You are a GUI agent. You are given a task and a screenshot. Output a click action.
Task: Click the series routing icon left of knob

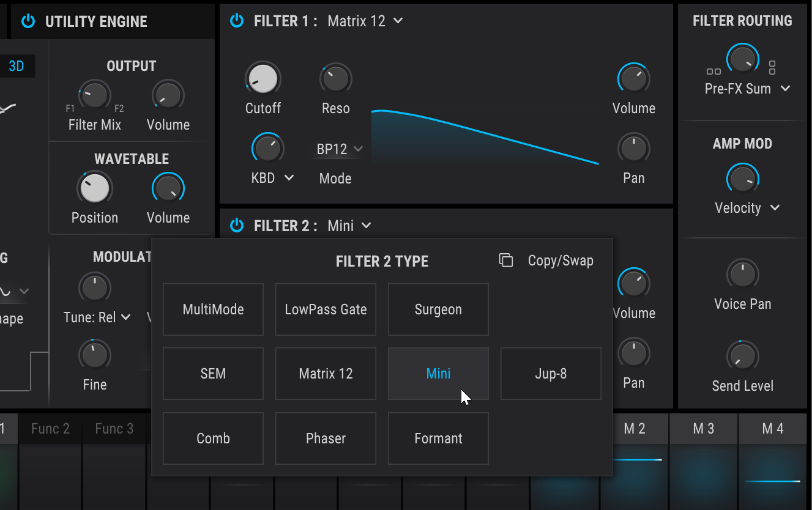pos(713,71)
